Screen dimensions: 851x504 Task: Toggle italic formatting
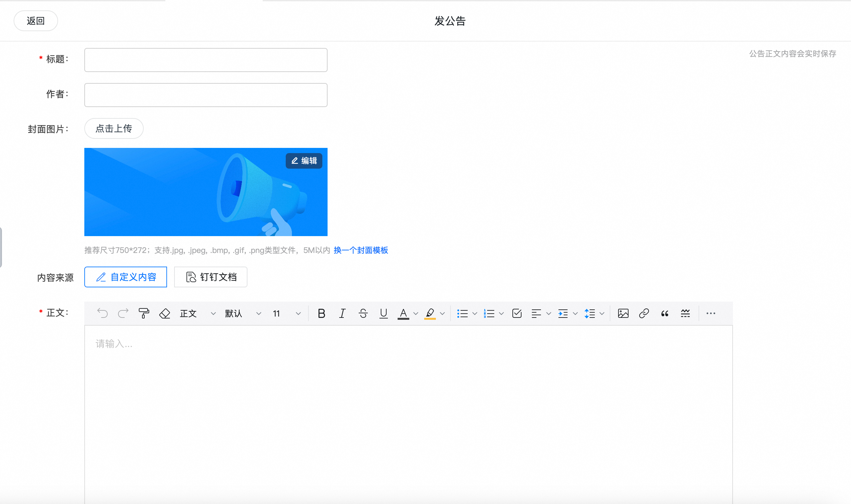click(x=342, y=313)
